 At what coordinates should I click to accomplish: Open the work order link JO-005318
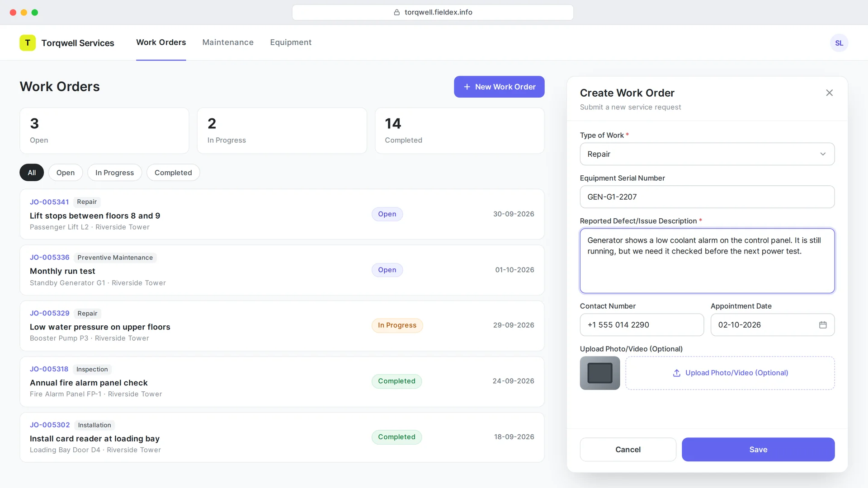[49, 369]
